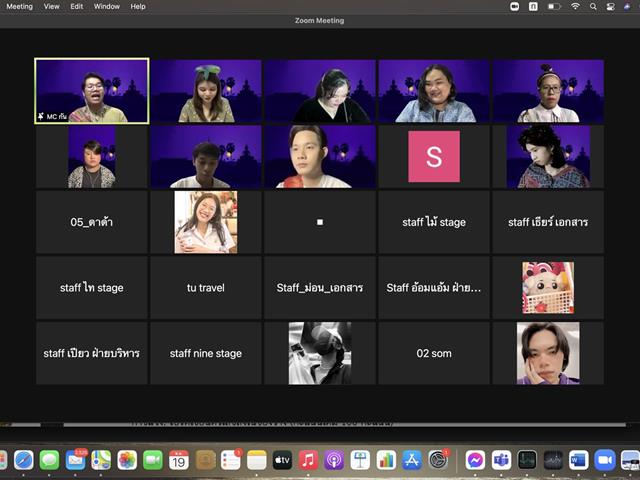Open Control Center in menu bar

[x=611, y=6]
